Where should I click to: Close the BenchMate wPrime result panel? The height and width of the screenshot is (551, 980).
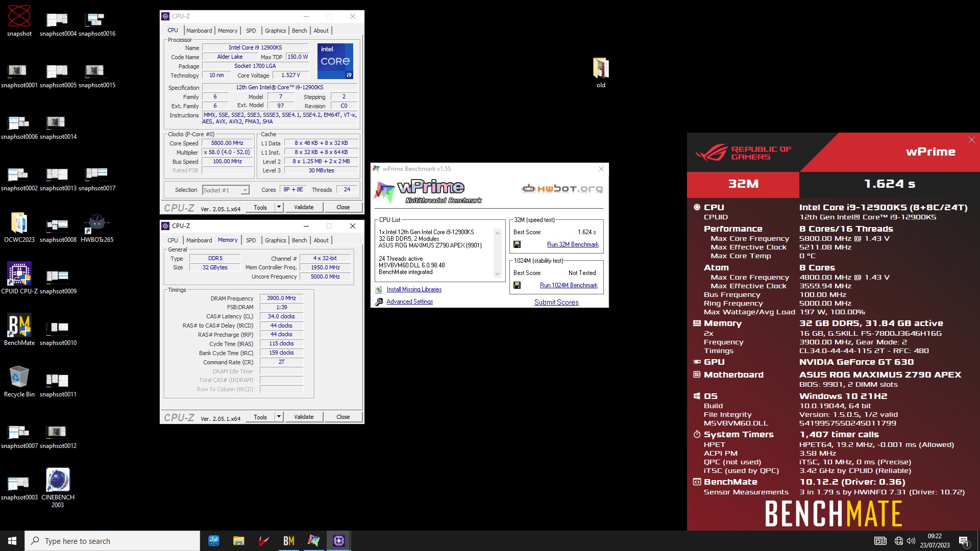972,140
